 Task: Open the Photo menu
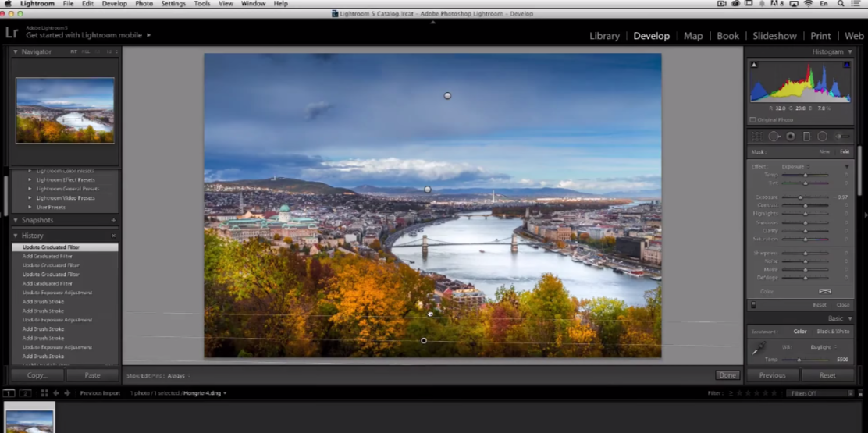pos(144,4)
